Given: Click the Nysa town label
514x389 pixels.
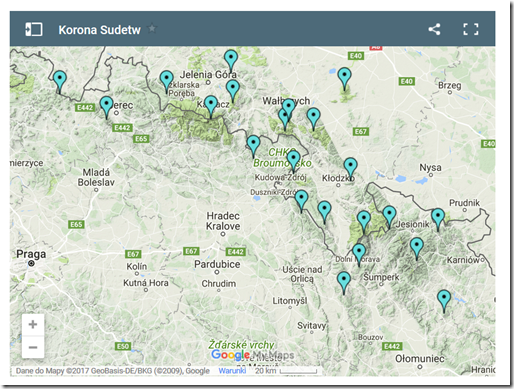Looking at the screenshot, I should [x=430, y=167].
